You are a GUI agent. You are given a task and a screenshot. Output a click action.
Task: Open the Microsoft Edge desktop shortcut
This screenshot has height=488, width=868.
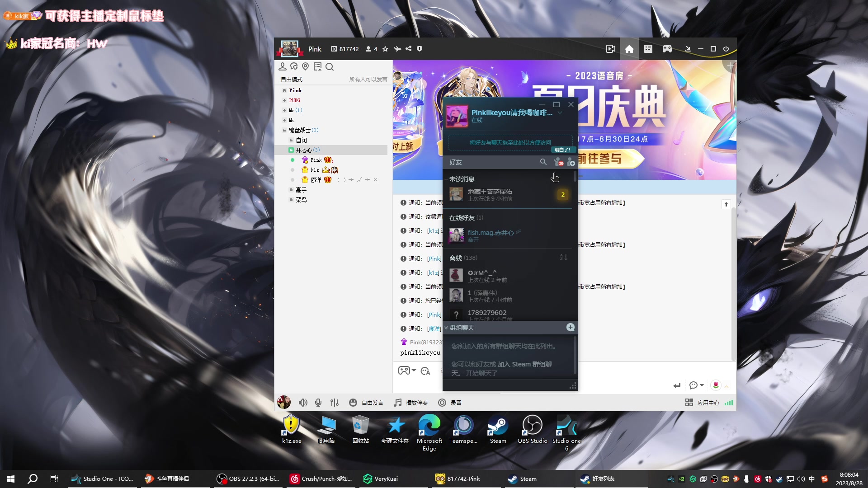coord(429,433)
